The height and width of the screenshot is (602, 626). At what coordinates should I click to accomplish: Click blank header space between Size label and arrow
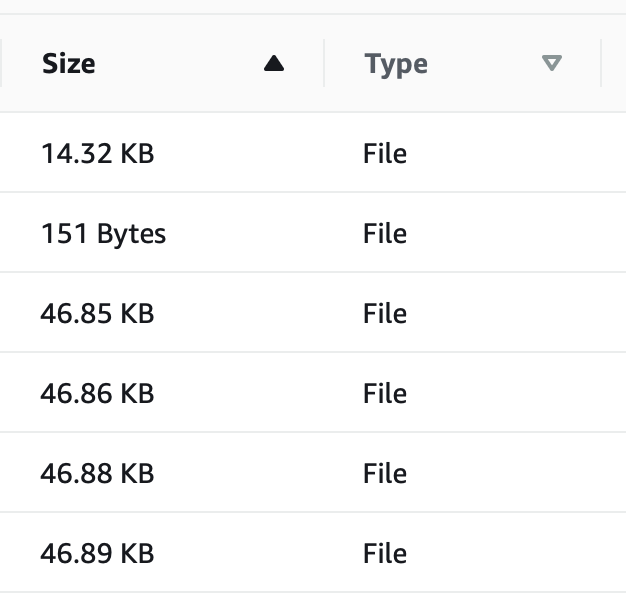point(180,63)
